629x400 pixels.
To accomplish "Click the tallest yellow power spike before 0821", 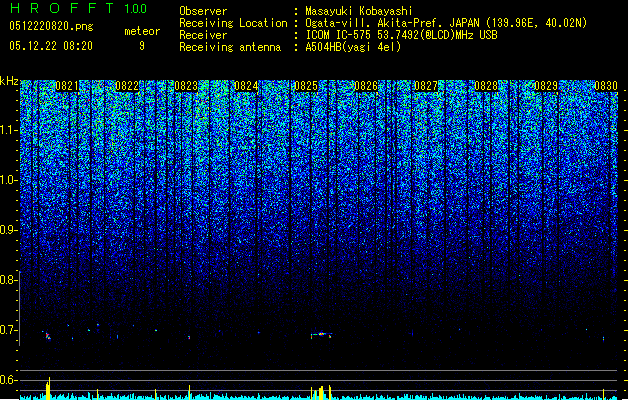I will click(x=48, y=388).
